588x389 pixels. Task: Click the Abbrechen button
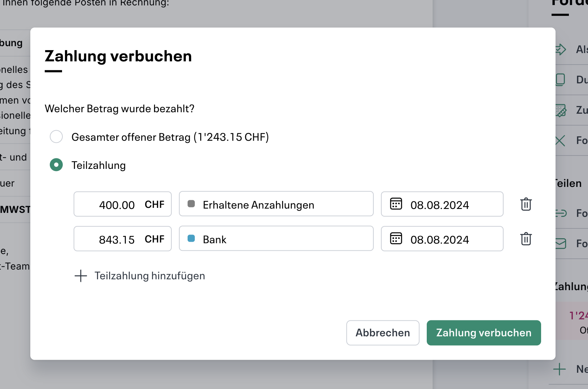383,333
